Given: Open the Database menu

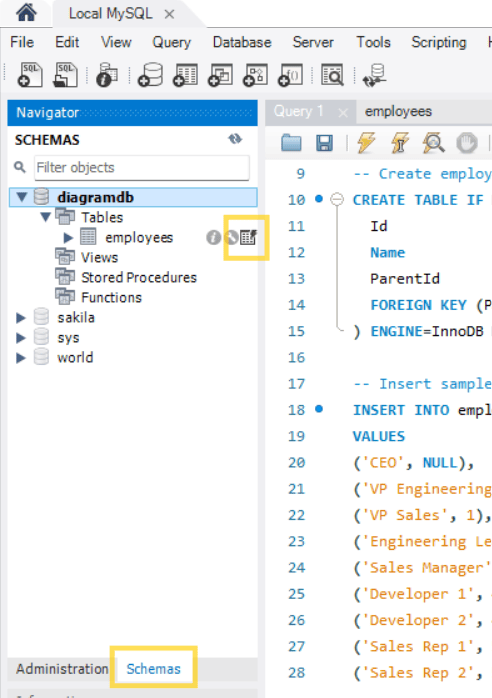Looking at the screenshot, I should pyautogui.click(x=242, y=42).
